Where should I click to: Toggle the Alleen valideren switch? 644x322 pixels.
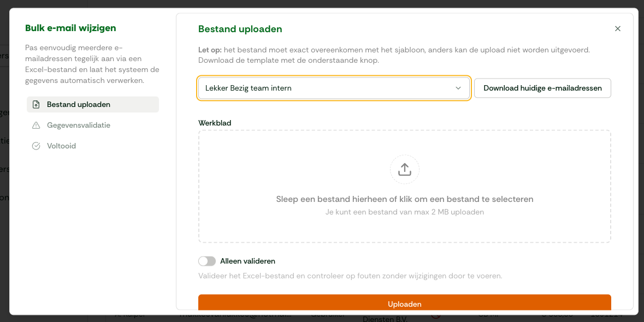tap(207, 261)
